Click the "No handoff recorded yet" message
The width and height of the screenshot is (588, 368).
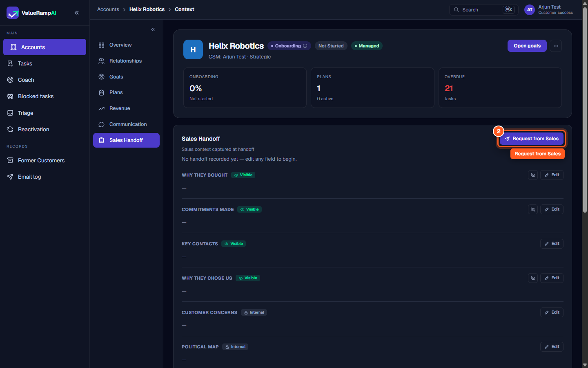pos(239,159)
